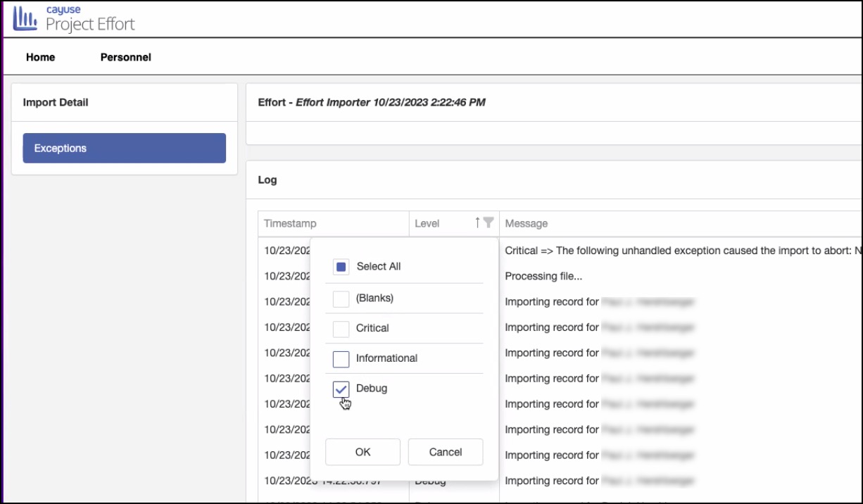
Task: Toggle the Select All checkbox
Action: 341,267
